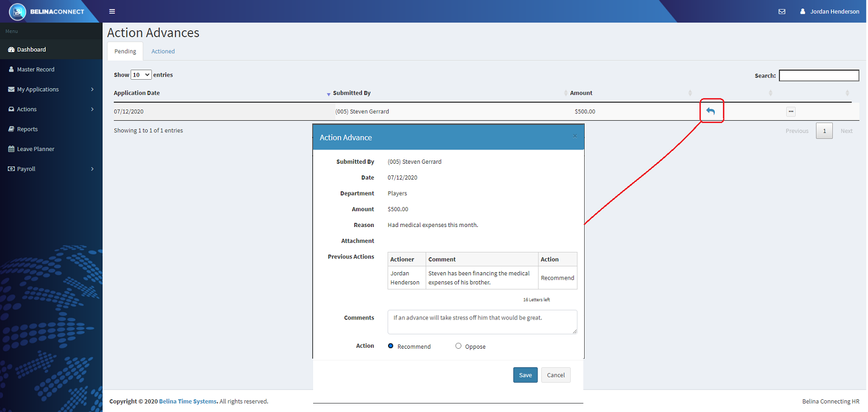
Task: Close the Action Advance dialog with X
Action: pos(575,137)
